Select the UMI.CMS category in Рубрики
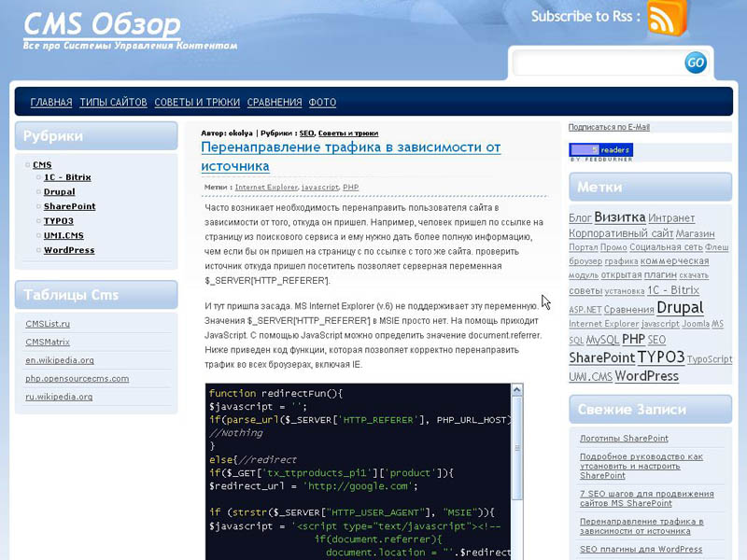 63,236
